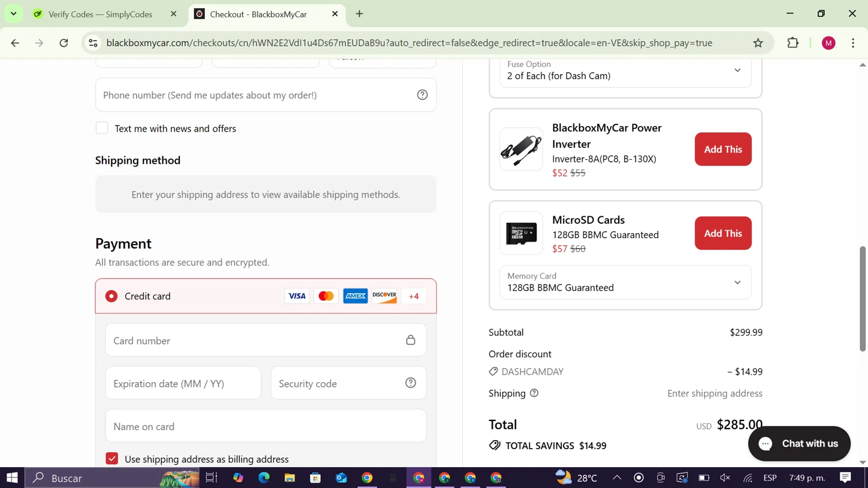Click the scrollbar down arrow
Viewport: 868px width, 488px height.
[x=862, y=462]
